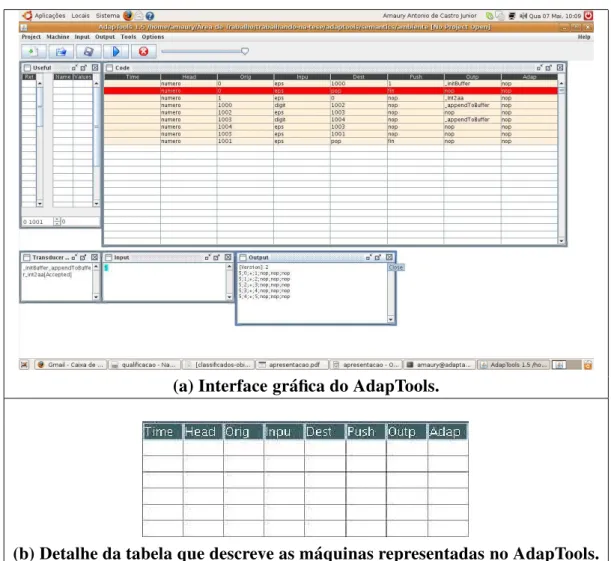Close the Useful panel

point(95,67)
